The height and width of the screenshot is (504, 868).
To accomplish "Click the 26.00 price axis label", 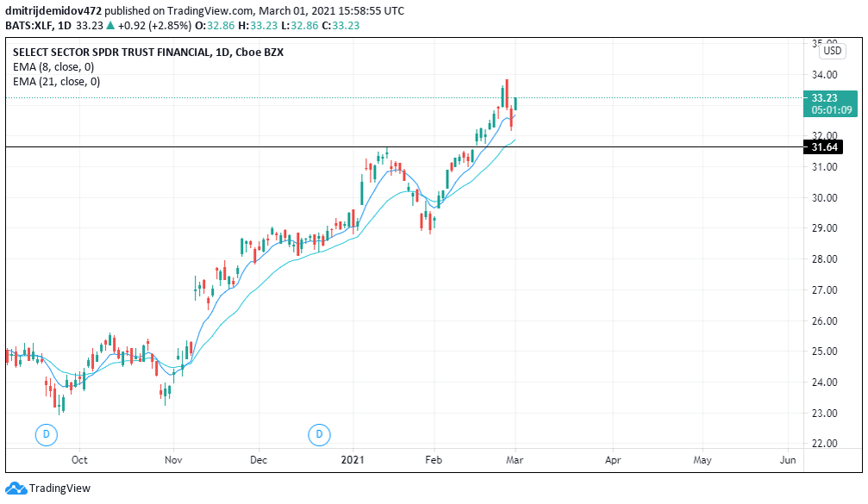I will click(x=824, y=320).
